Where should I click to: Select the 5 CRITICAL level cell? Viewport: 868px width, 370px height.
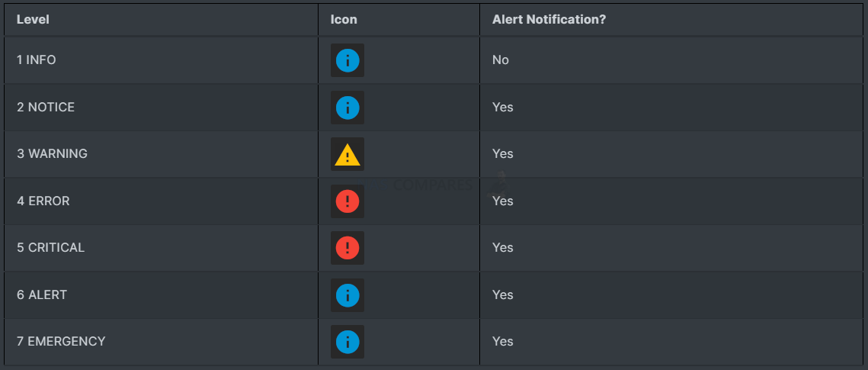pyautogui.click(x=161, y=248)
